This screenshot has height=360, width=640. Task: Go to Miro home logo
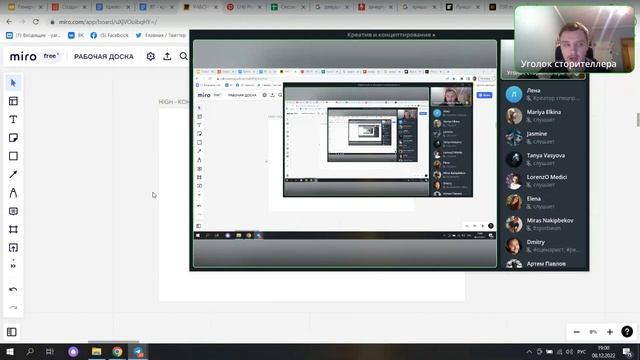click(23, 56)
